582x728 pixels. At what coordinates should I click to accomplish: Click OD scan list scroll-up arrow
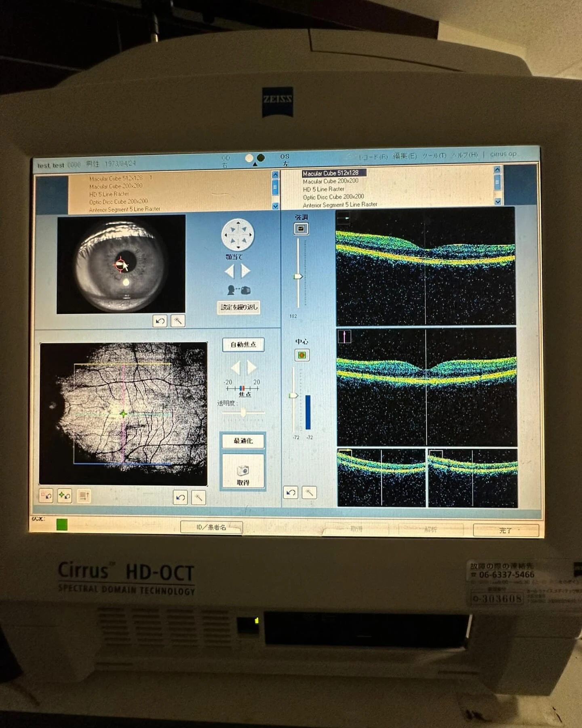(276, 175)
